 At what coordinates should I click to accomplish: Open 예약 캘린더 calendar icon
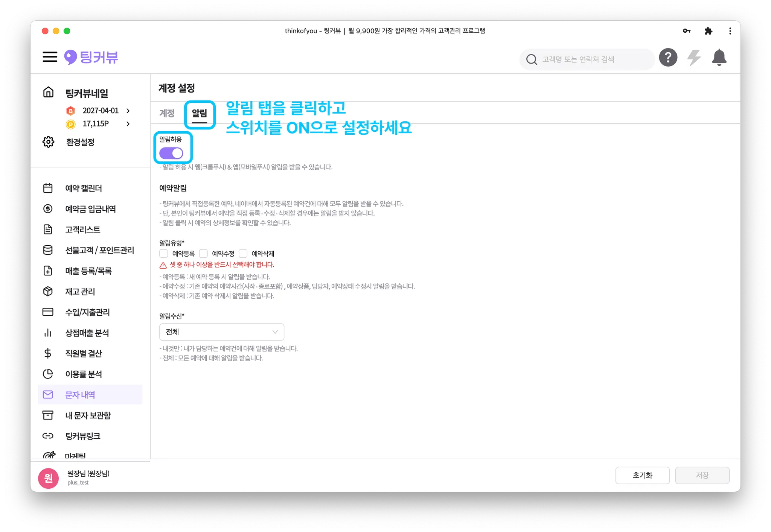pos(48,188)
